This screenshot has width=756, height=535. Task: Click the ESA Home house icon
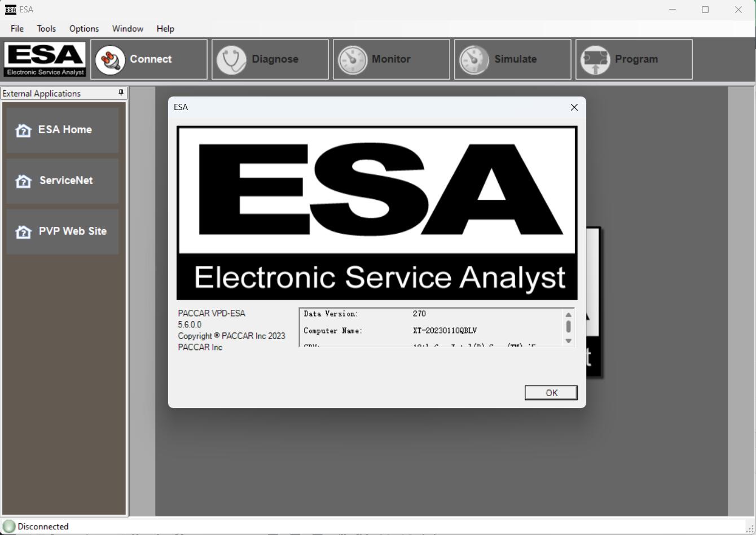(23, 130)
